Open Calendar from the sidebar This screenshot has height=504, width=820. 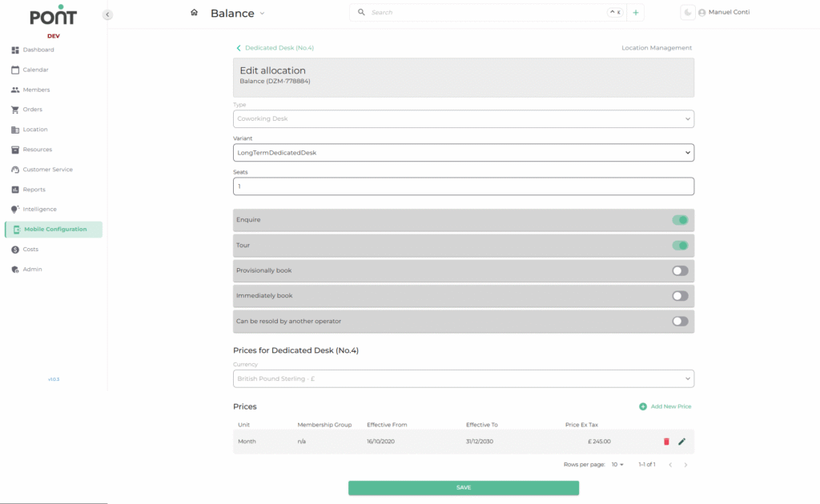35,70
